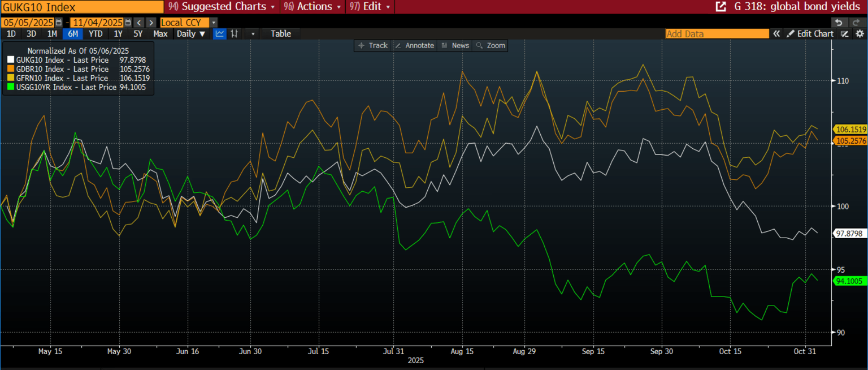Image resolution: width=868 pixels, height=370 pixels.
Task: Click the green USGG10YR legend swatch
Action: [11, 87]
